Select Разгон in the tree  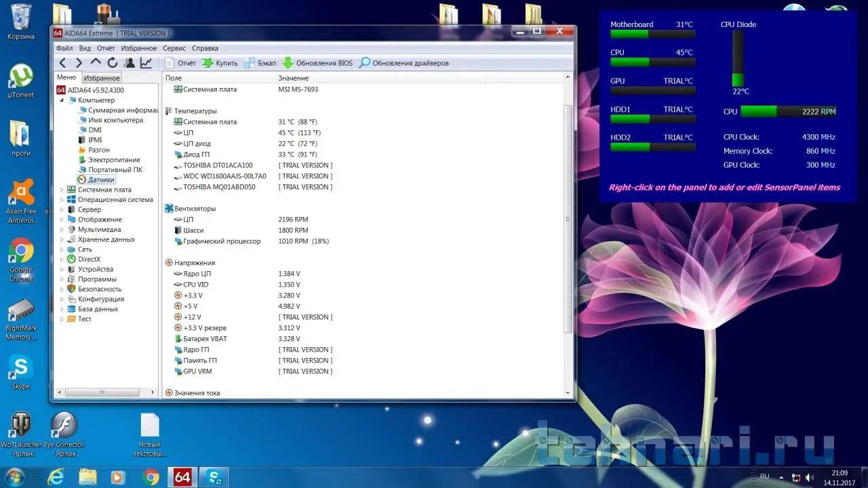pyautogui.click(x=99, y=150)
